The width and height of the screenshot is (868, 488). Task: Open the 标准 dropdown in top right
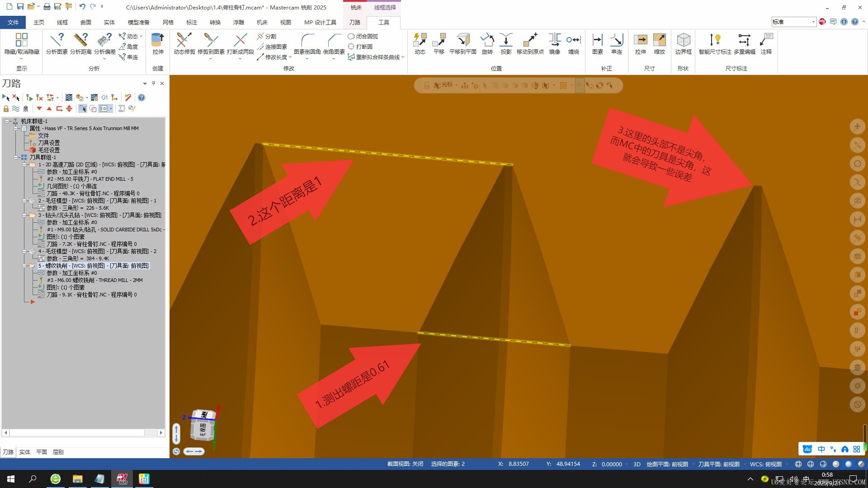click(x=813, y=22)
